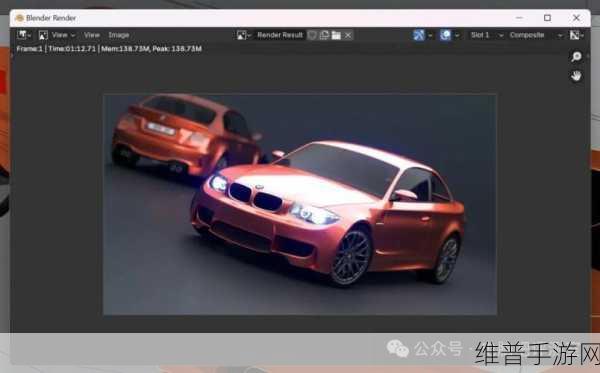Open the editor type selector icon

pos(24,35)
